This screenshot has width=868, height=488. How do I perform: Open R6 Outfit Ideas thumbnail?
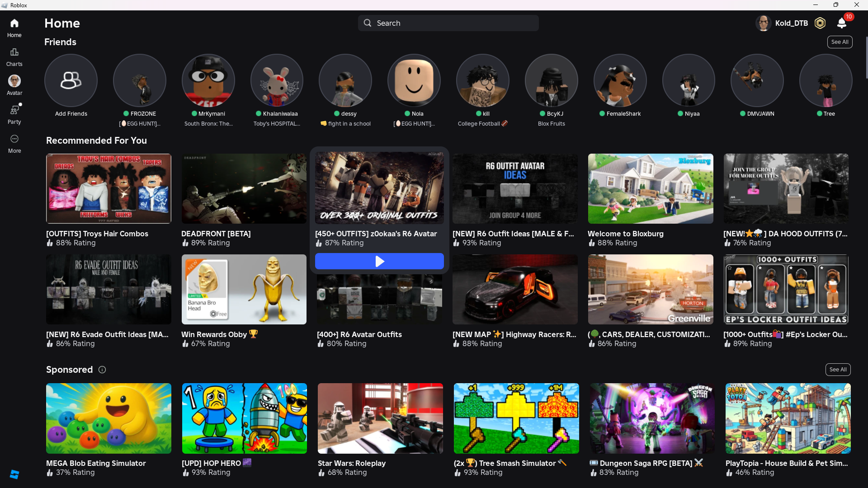pyautogui.click(x=515, y=188)
